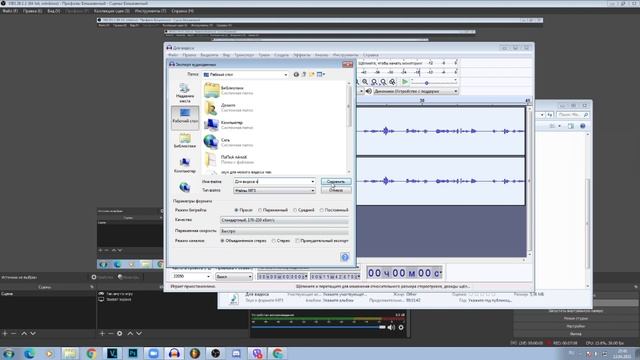The width and height of the screenshot is (640, 360).
Task: Click up one level folder icon
Action: pos(304,74)
